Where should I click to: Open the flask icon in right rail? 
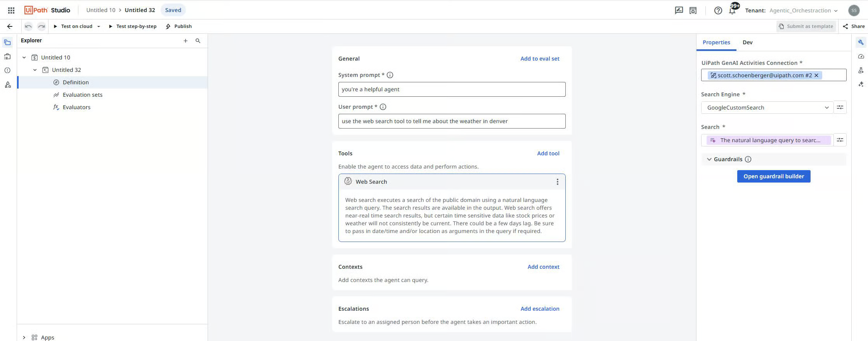point(861,70)
